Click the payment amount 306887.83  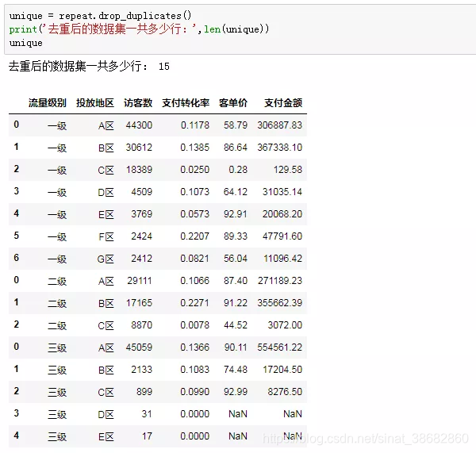(279, 125)
